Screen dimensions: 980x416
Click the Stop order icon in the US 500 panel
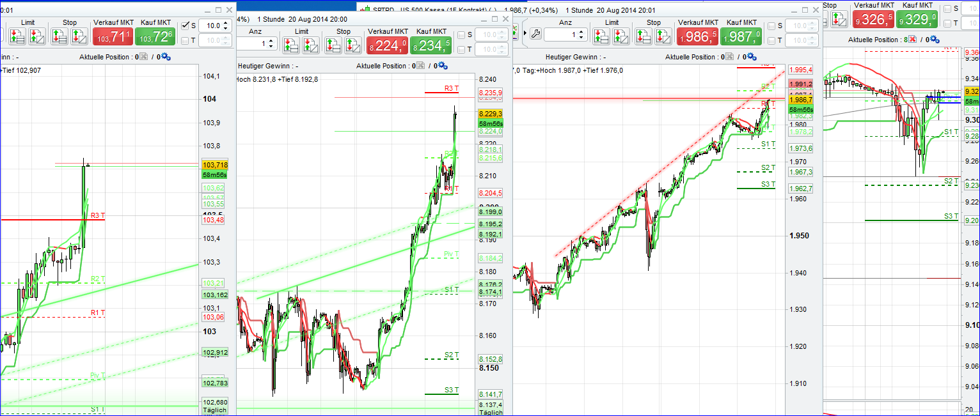pos(642,36)
